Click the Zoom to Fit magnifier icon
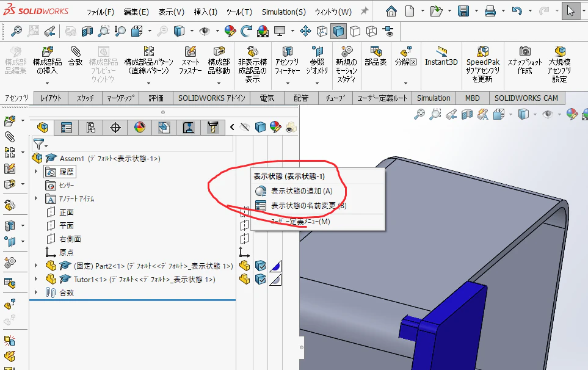588x370 pixels. pos(16,31)
